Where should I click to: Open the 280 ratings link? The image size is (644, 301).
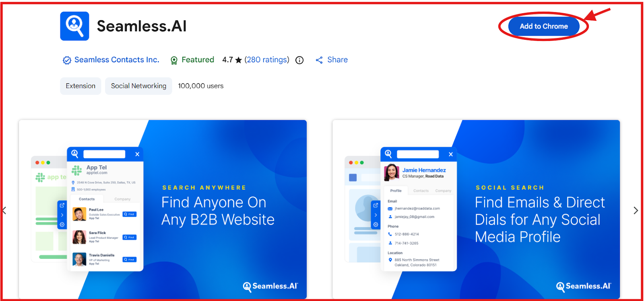(267, 60)
